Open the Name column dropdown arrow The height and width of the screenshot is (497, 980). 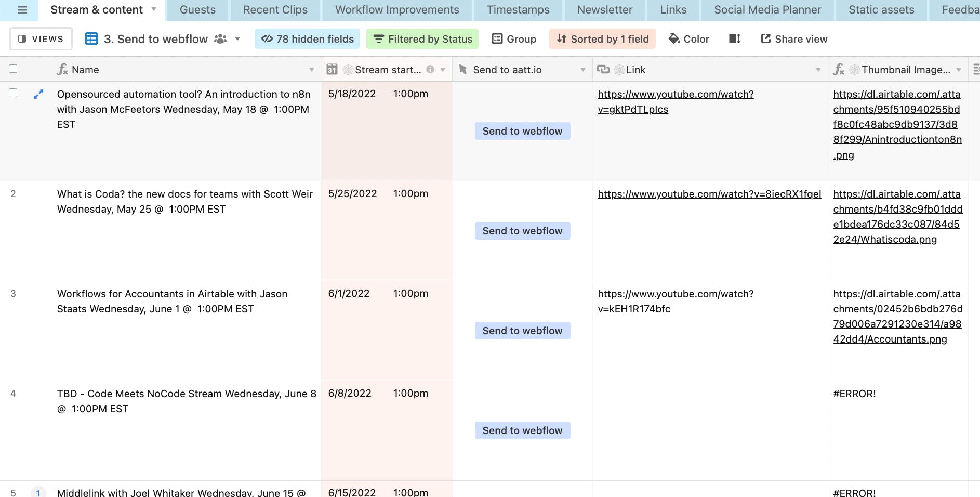tap(312, 70)
